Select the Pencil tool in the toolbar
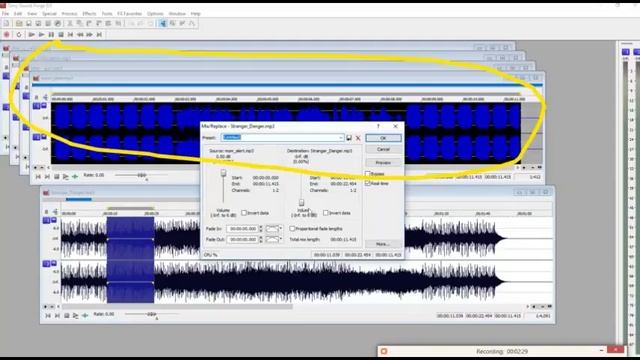Viewport: 640px width, 360px height. [x=182, y=24]
